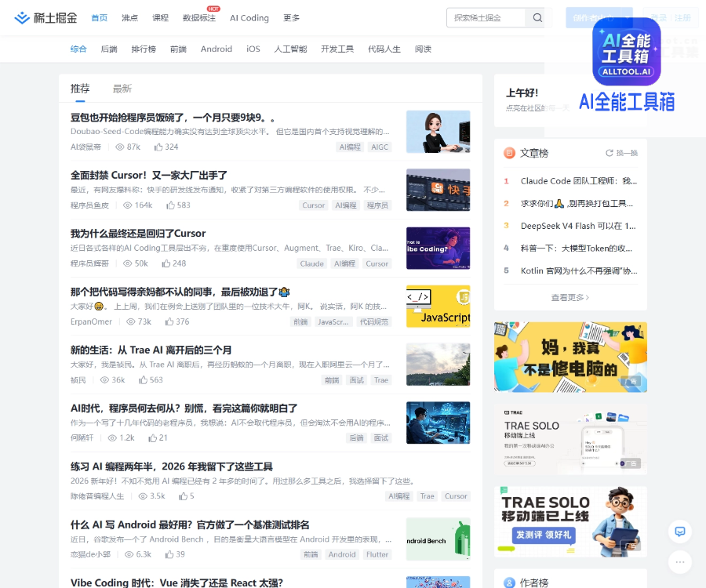Click the 稀土掘金 logo
This screenshot has height=588, width=706.
coord(45,18)
